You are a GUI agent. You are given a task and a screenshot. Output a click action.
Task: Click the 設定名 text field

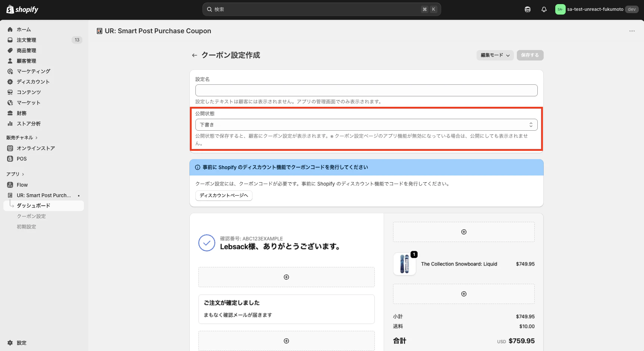(366, 90)
